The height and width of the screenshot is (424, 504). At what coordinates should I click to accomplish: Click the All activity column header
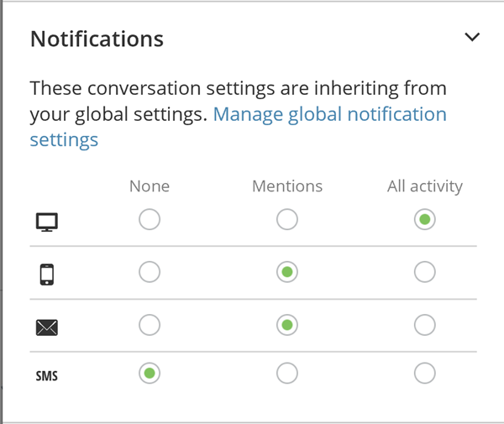tap(424, 186)
